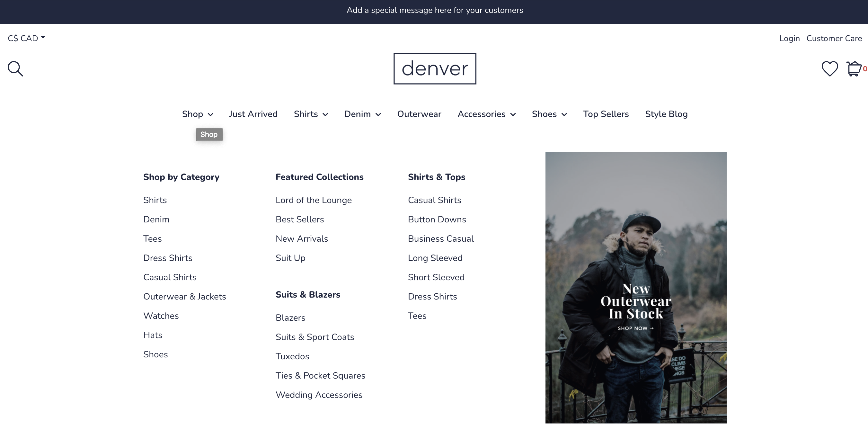Expand the Shoes nav dropdown
The height and width of the screenshot is (439, 868).
tap(549, 114)
